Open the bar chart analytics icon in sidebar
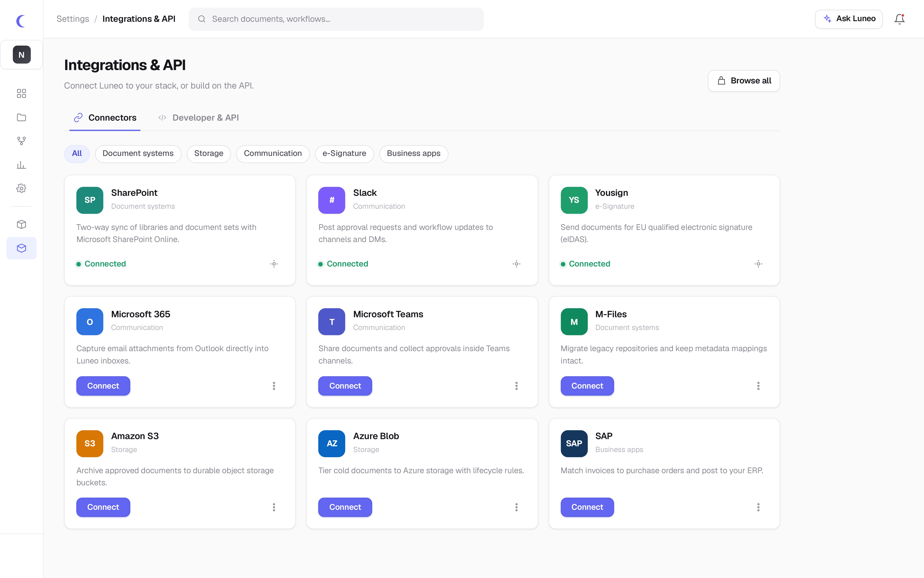 click(x=21, y=165)
